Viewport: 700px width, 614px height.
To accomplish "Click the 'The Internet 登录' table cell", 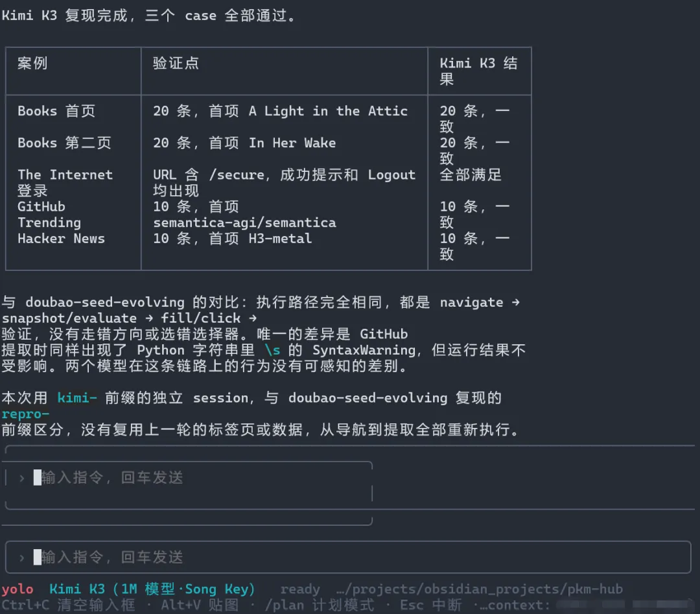I will [65, 183].
